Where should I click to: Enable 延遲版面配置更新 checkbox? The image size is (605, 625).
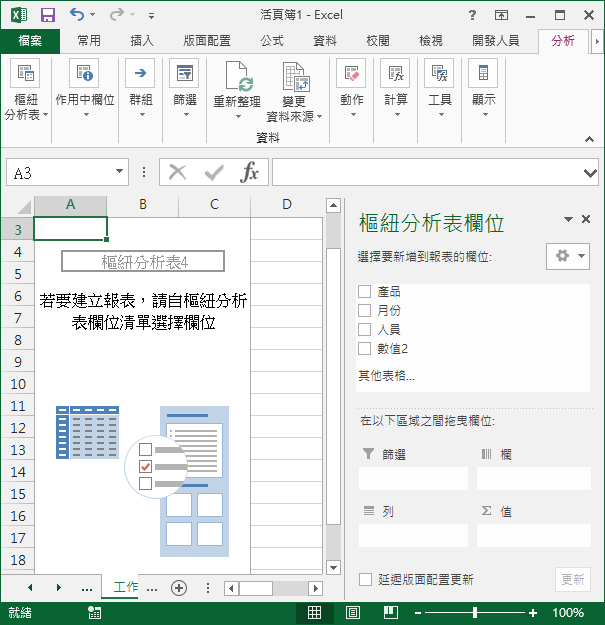tap(365, 580)
